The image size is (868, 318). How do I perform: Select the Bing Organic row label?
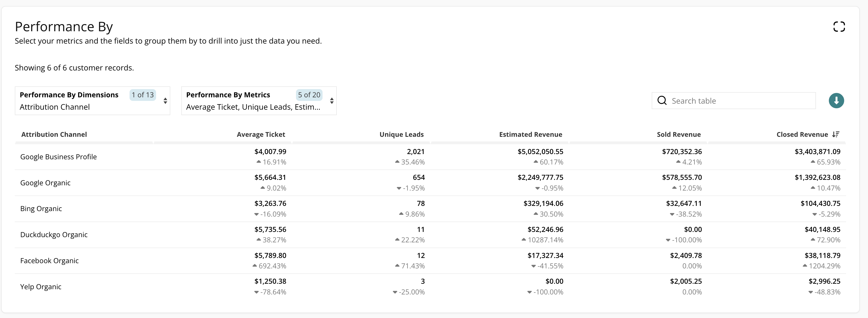[41, 209]
